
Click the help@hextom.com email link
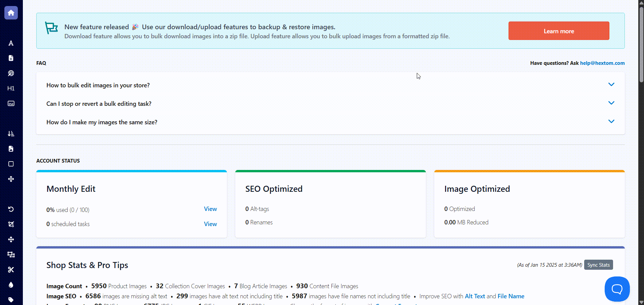click(x=602, y=63)
